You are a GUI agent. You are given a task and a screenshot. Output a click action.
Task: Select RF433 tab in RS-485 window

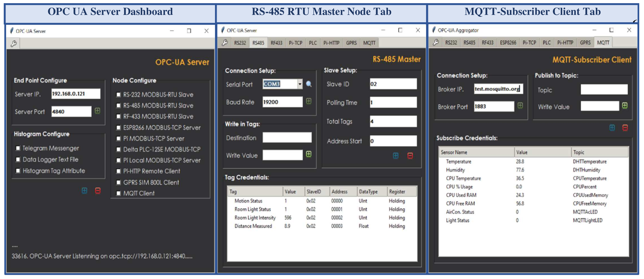(277, 43)
